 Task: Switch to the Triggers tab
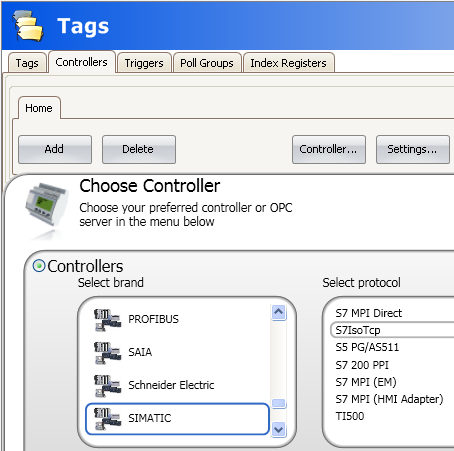pos(144,63)
